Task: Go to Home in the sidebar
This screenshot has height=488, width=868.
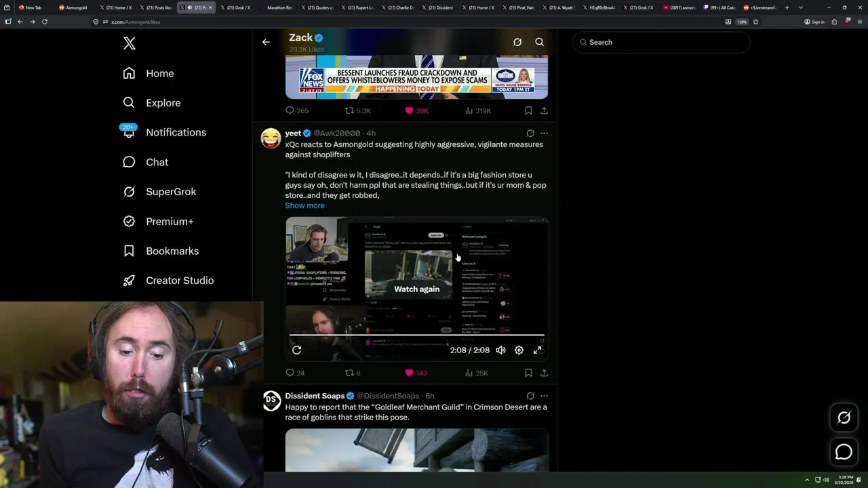Action: tap(149, 73)
